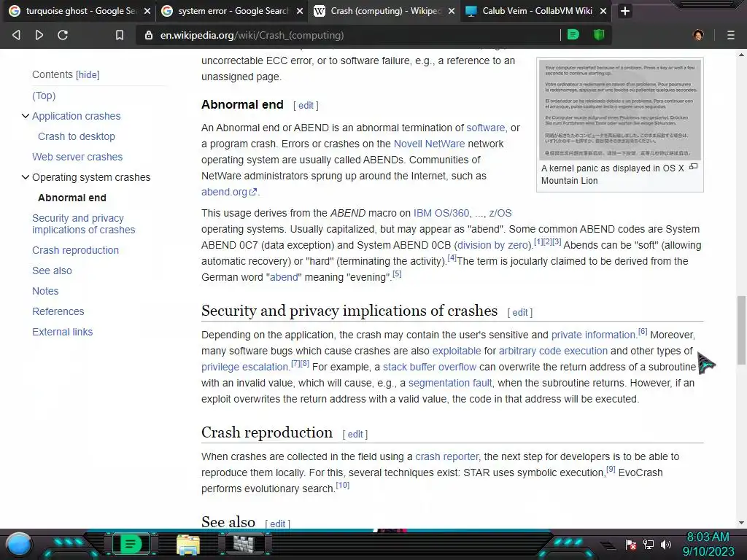Image resolution: width=747 pixels, height=560 pixels.
Task: Bookmark this page with the bookmark icon
Action: [119, 35]
